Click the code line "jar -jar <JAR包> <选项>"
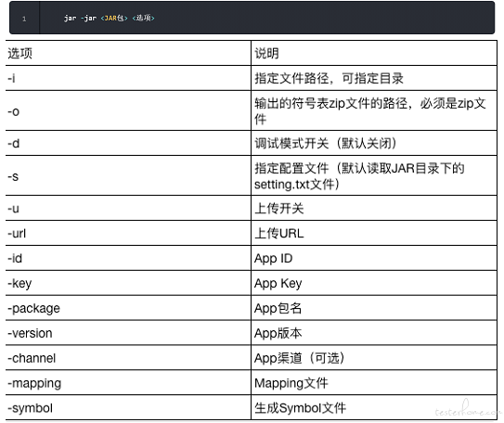The height and width of the screenshot is (423, 504). coord(109,18)
